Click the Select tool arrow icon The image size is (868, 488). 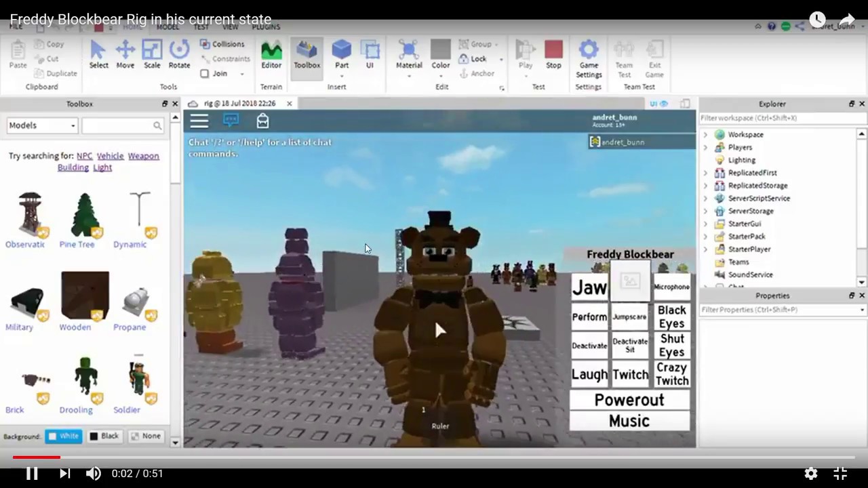[98, 49]
